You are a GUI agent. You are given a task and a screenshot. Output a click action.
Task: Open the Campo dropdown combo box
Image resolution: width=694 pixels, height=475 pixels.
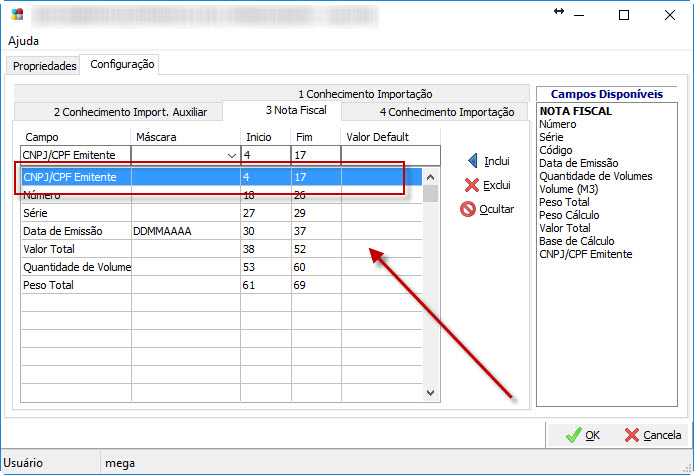pos(232,155)
